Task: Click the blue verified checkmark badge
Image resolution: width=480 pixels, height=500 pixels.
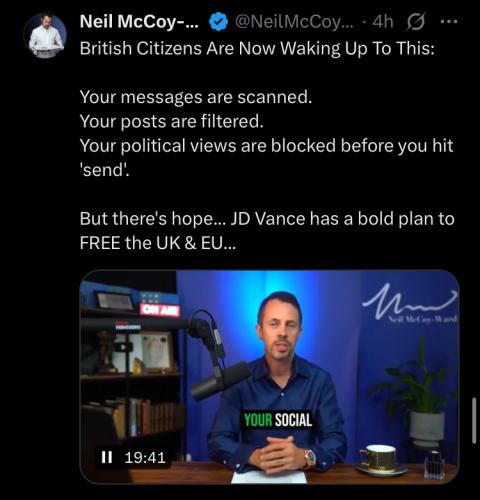Action: (218, 22)
